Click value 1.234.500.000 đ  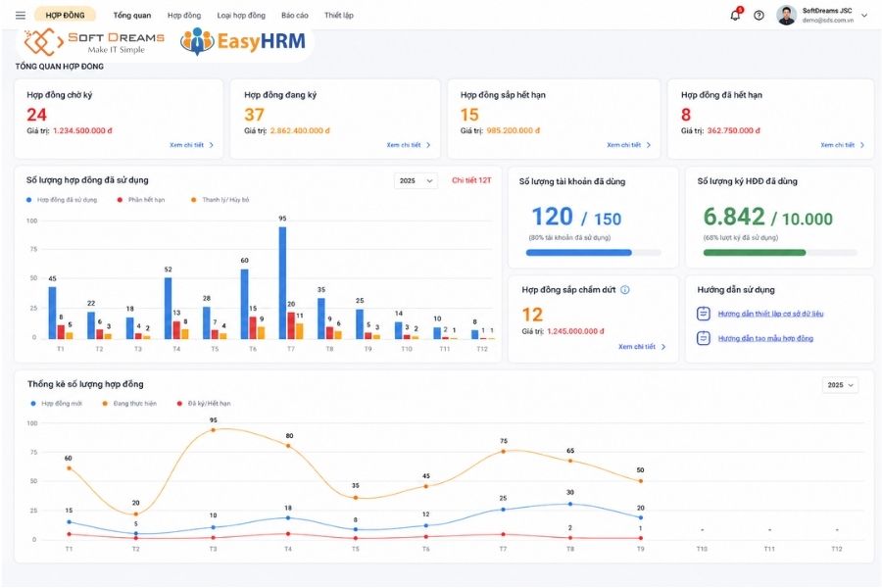82,130
